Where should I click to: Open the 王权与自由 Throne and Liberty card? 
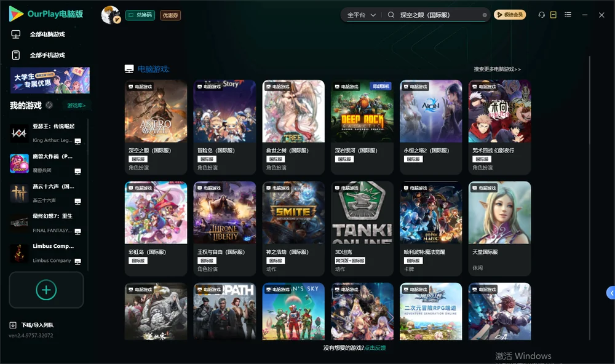click(224, 229)
